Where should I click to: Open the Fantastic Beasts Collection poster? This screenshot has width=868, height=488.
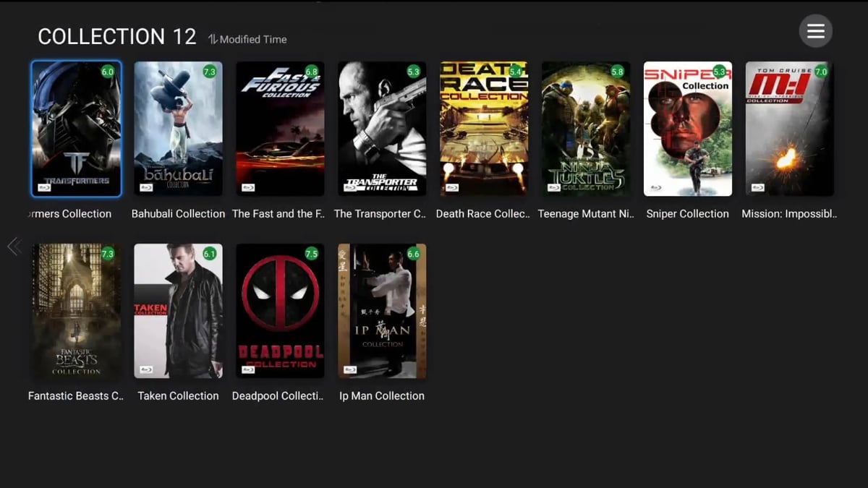tap(76, 311)
